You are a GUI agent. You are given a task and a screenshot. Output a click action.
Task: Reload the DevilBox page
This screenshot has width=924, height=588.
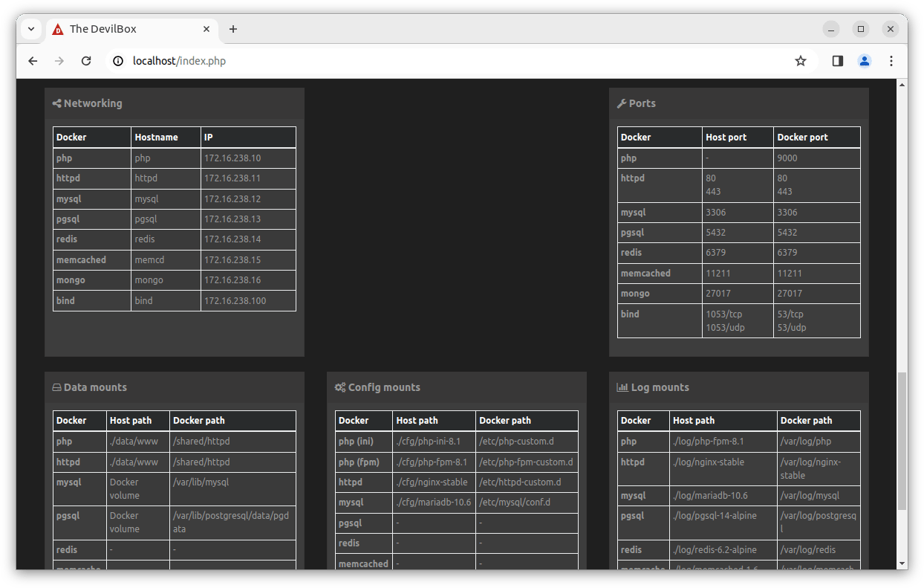point(86,61)
